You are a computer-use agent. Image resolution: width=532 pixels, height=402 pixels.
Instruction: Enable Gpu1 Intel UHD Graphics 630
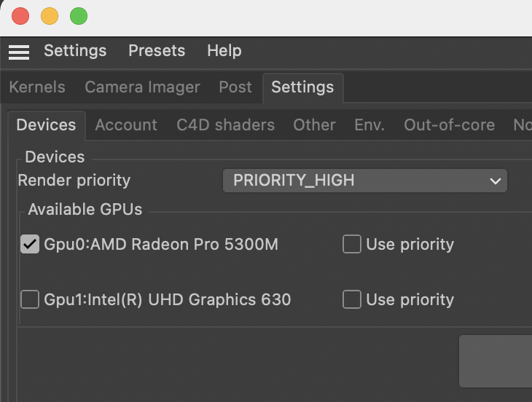[x=30, y=299]
